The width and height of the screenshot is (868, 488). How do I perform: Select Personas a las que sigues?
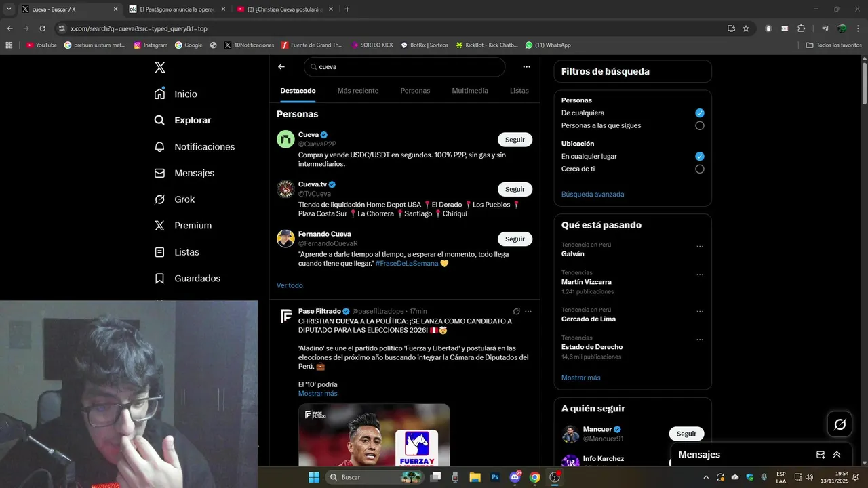click(700, 125)
